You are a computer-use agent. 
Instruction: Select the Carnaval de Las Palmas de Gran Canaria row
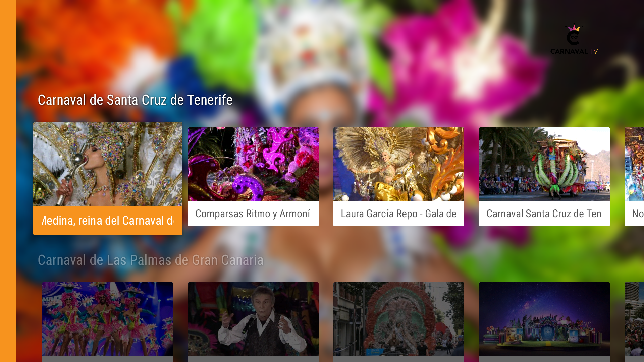151,260
